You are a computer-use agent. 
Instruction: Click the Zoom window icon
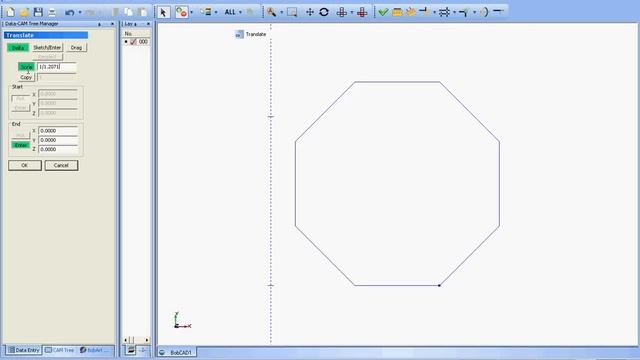click(292, 12)
